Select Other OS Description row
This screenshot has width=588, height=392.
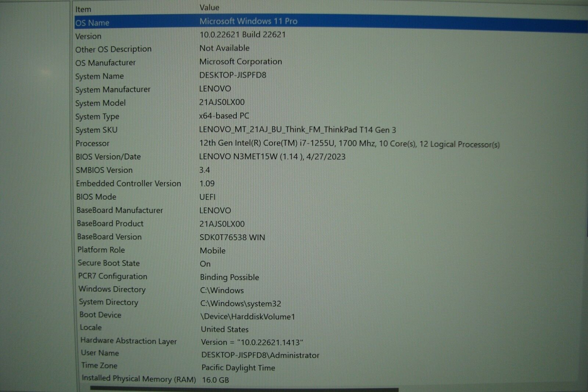[x=113, y=49]
